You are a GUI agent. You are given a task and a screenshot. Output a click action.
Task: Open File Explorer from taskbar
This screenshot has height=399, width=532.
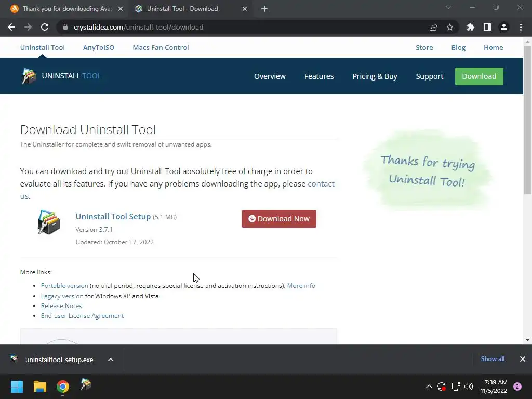point(40,387)
